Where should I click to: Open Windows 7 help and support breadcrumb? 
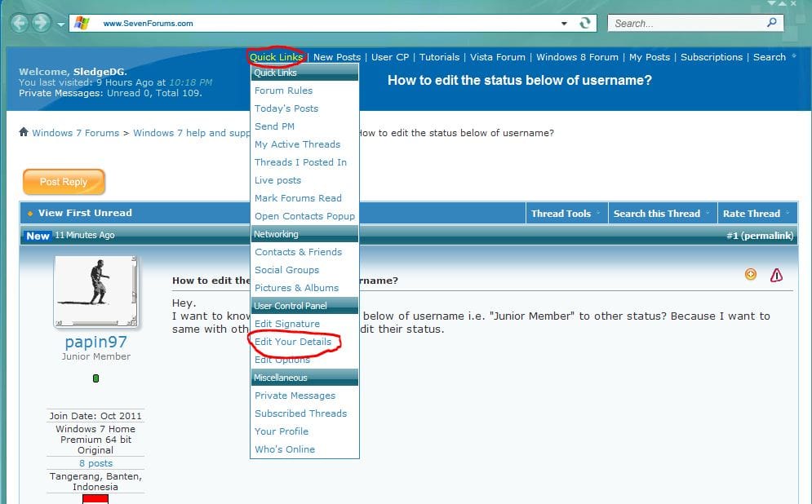pos(191,133)
